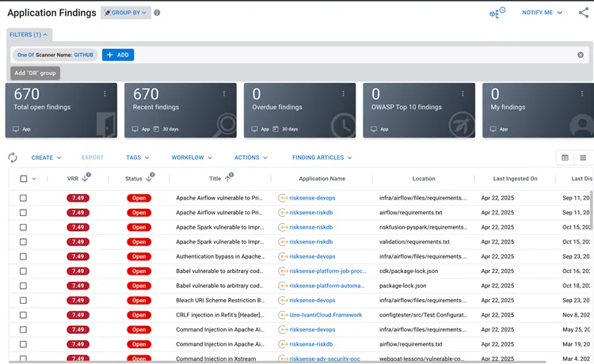This screenshot has height=364, width=594.
Task: Check the first Apache Airflow risksense-devops row
Action: pyautogui.click(x=23, y=198)
